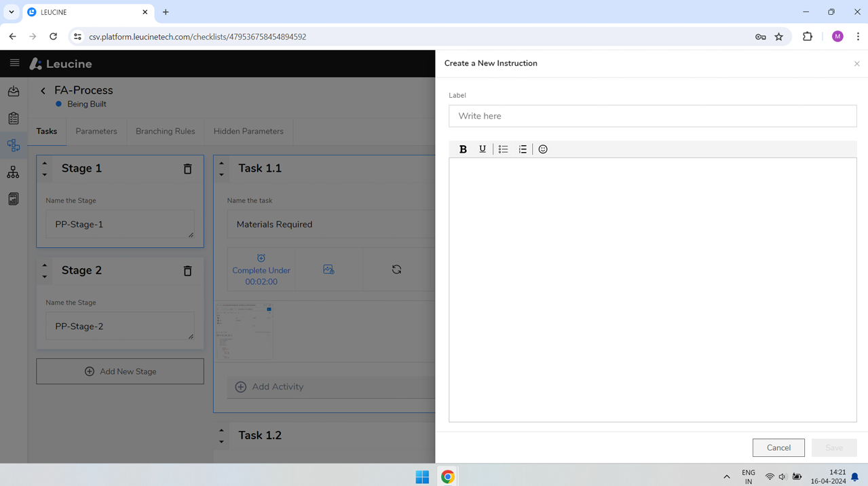Click the Label input field
The width and height of the screenshot is (868, 486).
pyautogui.click(x=652, y=116)
